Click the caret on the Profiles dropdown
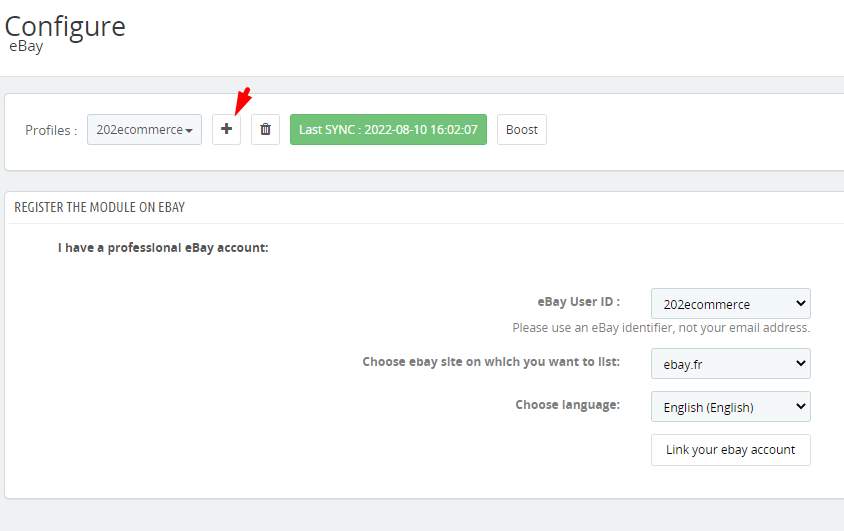Image resolution: width=844 pixels, height=531 pixels. (x=189, y=131)
